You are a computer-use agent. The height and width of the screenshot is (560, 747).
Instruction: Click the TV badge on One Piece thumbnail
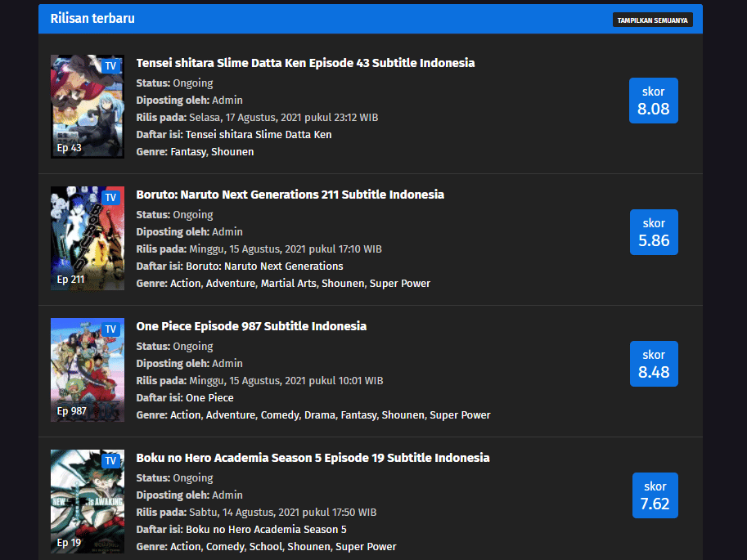coord(110,329)
